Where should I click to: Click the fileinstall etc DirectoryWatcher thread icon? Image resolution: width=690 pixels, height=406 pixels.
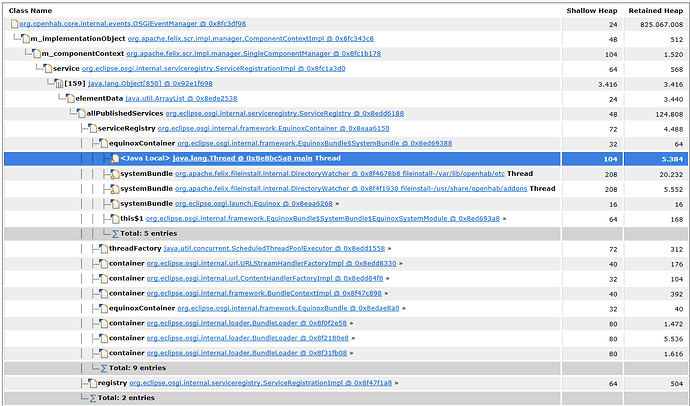115,174
